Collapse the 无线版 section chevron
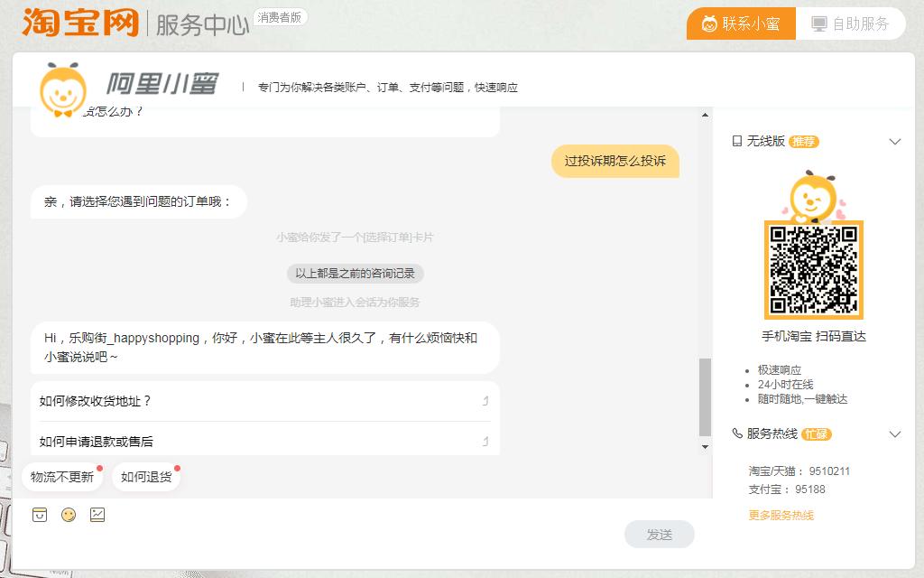Viewport: 924px width, 578px height. coord(895,141)
